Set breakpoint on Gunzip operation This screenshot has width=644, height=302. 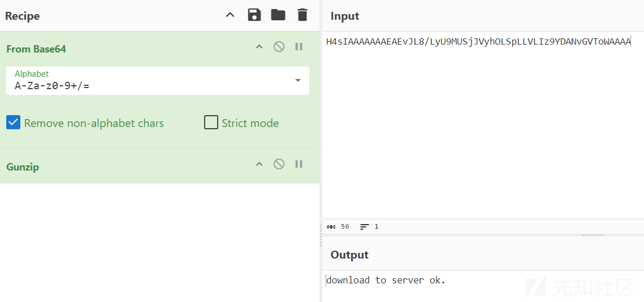pos(299,164)
